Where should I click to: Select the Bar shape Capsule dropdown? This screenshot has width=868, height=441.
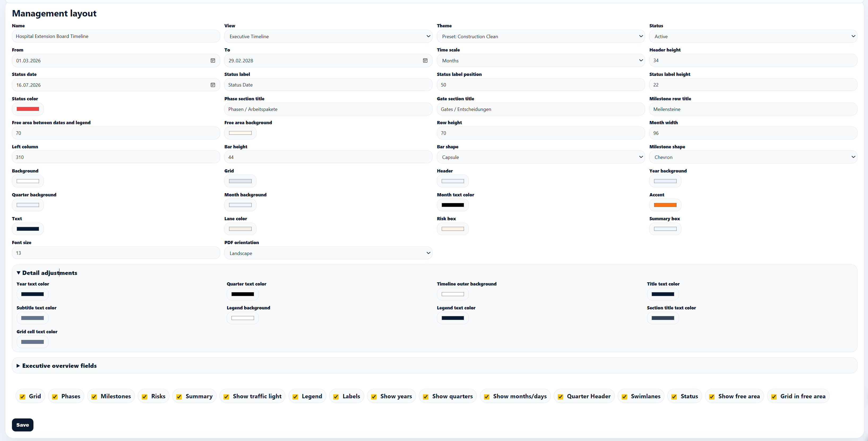point(540,157)
